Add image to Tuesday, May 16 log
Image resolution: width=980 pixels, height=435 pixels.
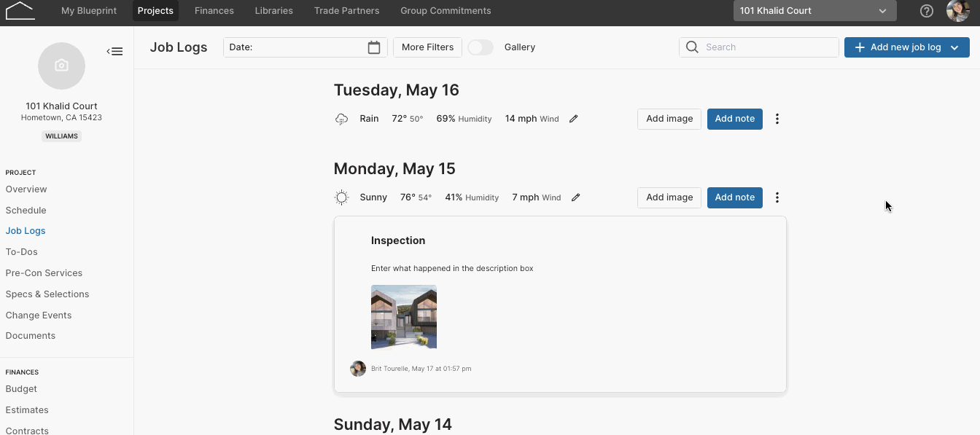(x=669, y=119)
